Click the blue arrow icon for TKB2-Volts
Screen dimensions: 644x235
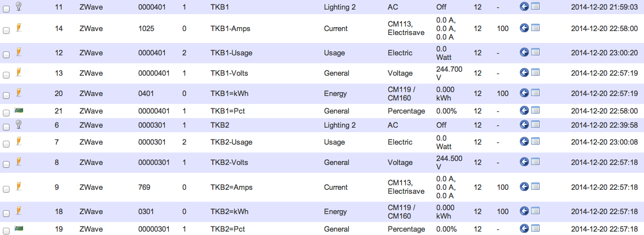(x=524, y=162)
